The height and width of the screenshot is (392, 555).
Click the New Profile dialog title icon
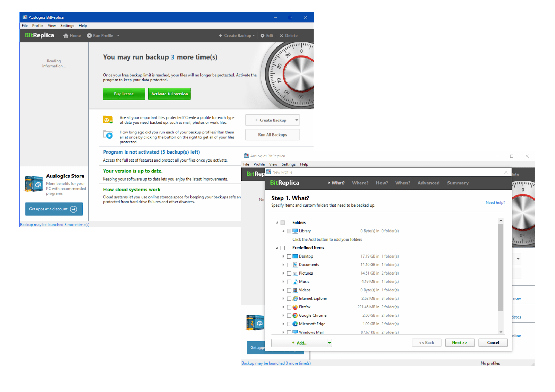[268, 172]
